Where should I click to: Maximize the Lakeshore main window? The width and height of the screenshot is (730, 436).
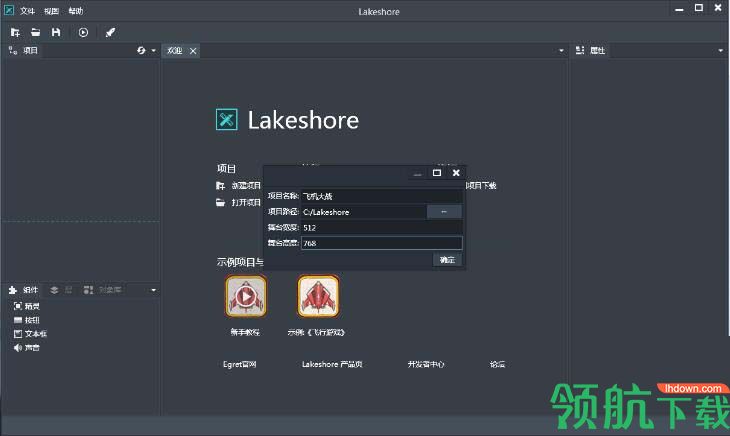(x=699, y=8)
